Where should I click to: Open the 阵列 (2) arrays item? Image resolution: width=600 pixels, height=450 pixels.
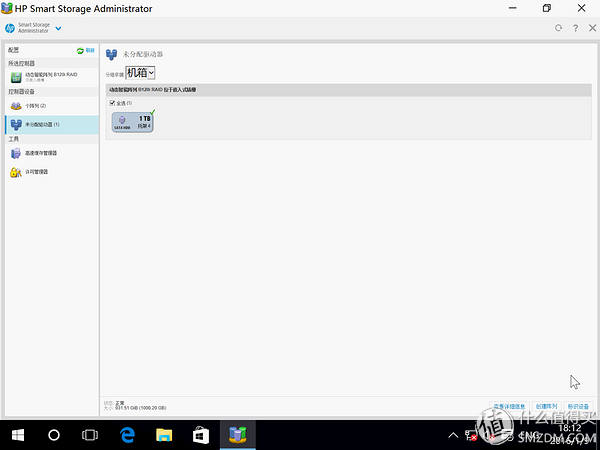52,106
